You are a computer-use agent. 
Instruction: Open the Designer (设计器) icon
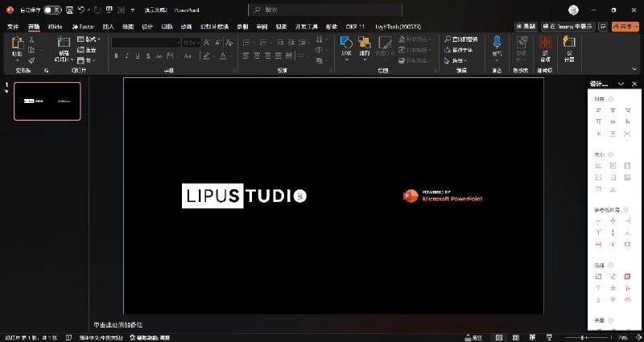pos(569,42)
